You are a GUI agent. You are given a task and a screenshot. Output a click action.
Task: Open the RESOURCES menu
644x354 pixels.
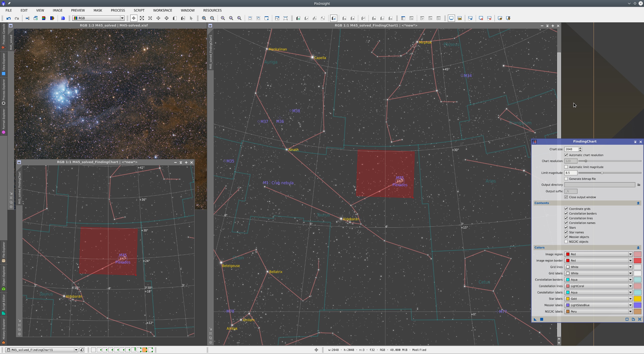(x=212, y=10)
